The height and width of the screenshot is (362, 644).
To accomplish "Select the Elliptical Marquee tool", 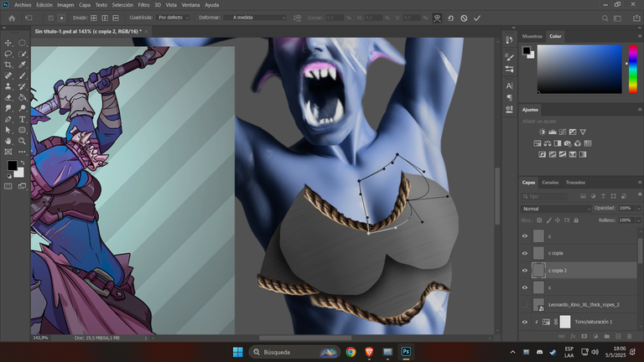I will (x=22, y=43).
